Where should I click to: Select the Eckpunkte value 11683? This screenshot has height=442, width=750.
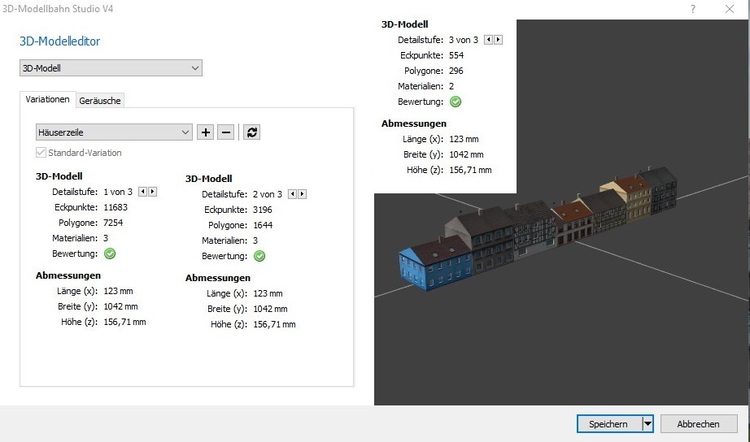(115, 207)
